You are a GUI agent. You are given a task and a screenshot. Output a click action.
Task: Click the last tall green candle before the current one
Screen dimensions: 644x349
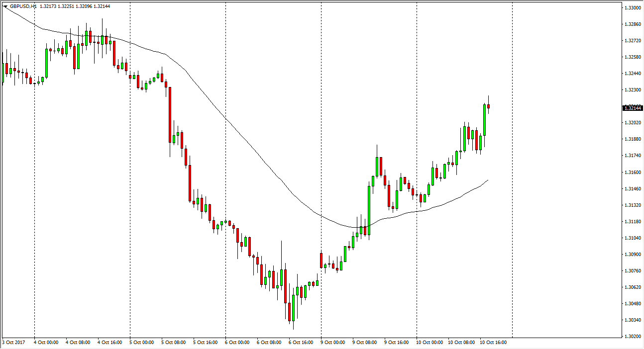[484, 120]
